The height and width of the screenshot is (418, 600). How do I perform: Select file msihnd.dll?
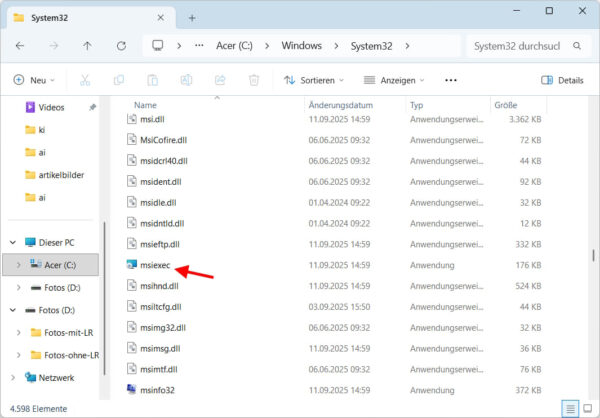coord(159,286)
